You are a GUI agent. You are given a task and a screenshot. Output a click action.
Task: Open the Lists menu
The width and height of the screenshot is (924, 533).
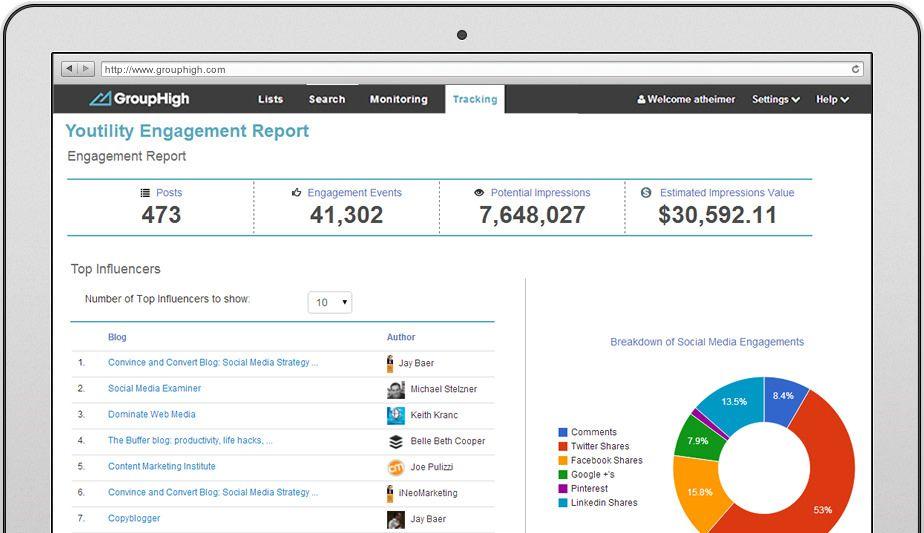[x=270, y=99]
